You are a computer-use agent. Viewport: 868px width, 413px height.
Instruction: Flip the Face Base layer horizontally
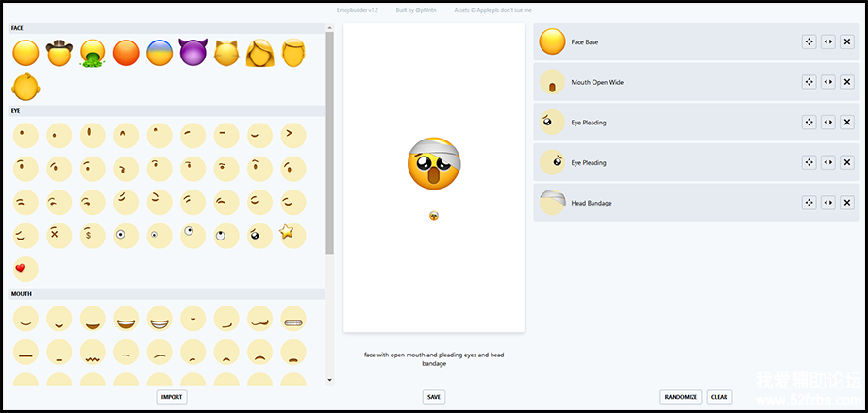coord(828,42)
